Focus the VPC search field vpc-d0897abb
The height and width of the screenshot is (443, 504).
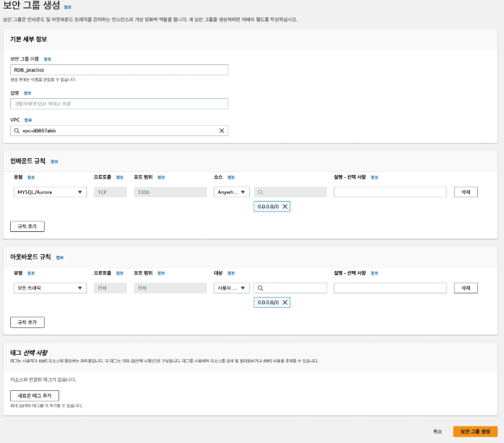pos(119,131)
